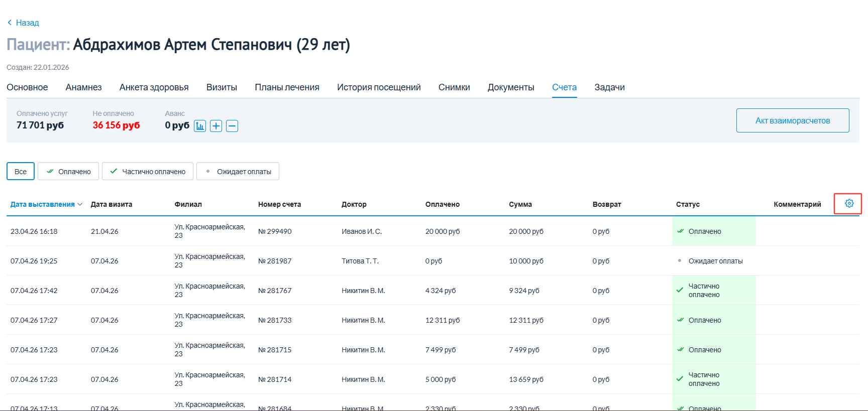This screenshot has width=868, height=411.
Task: Click the Сумма column header
Action: pyautogui.click(x=520, y=204)
